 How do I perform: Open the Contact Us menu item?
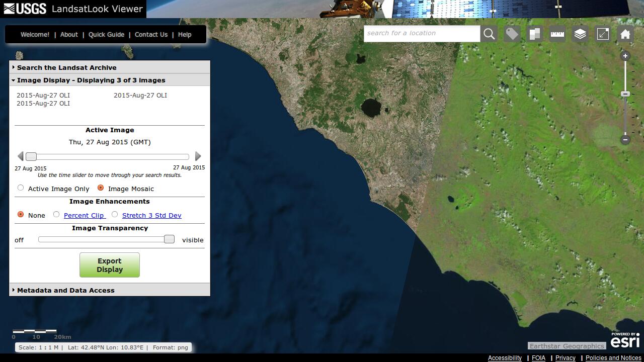coord(151,35)
